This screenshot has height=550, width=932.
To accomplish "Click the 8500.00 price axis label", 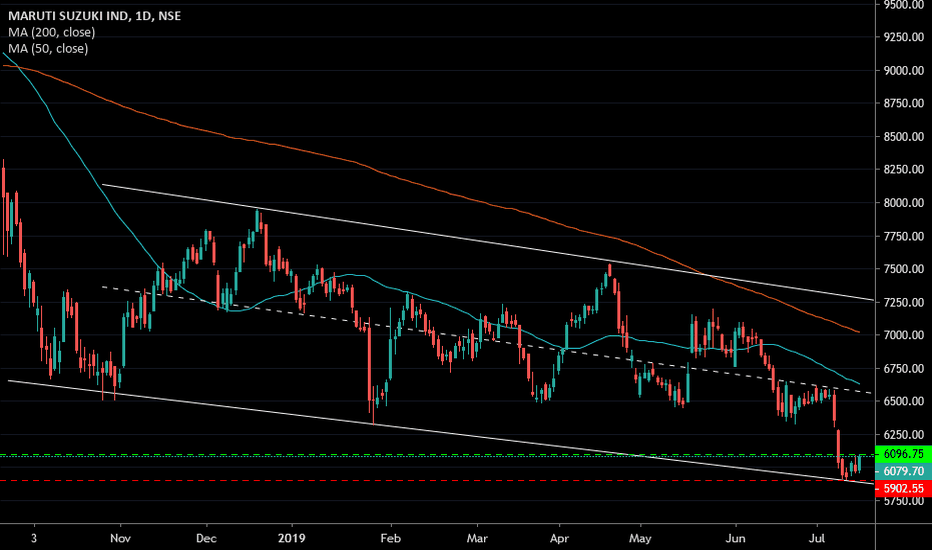I will tap(903, 137).
